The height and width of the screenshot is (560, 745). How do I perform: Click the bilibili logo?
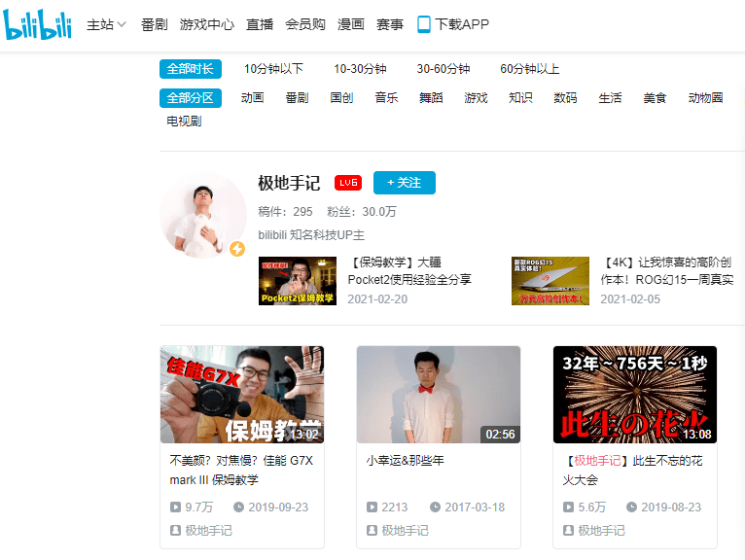(x=37, y=23)
